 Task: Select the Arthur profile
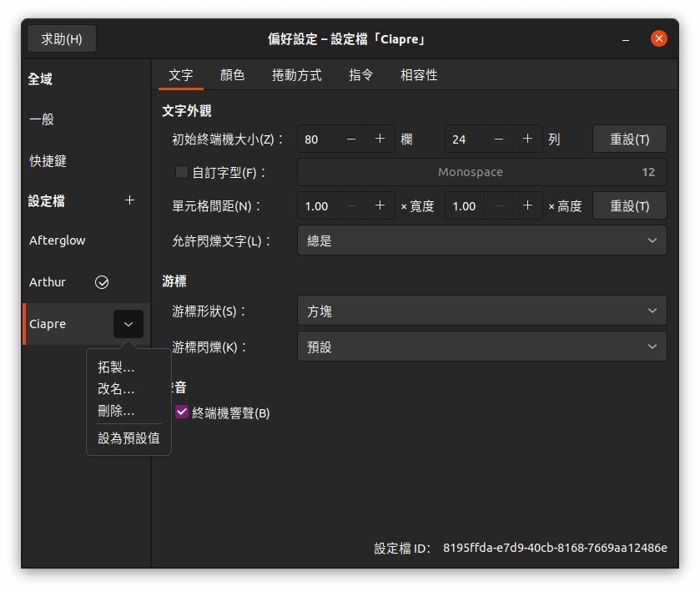86,282
